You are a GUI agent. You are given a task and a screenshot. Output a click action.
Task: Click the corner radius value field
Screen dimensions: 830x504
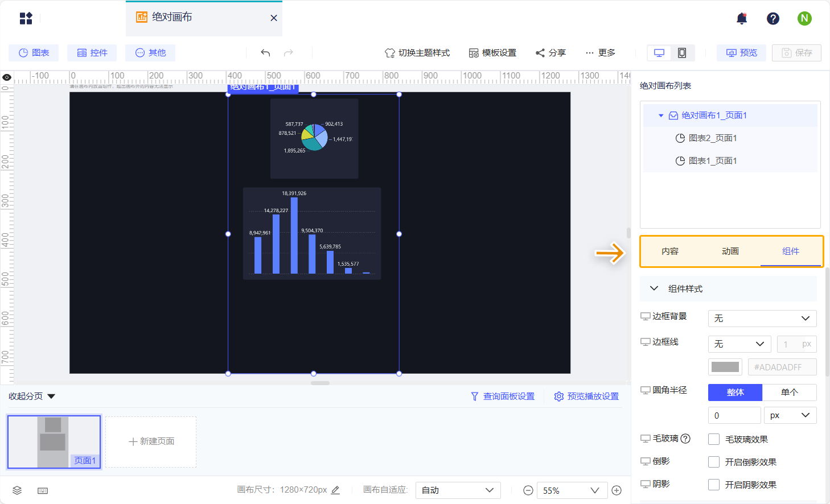734,415
